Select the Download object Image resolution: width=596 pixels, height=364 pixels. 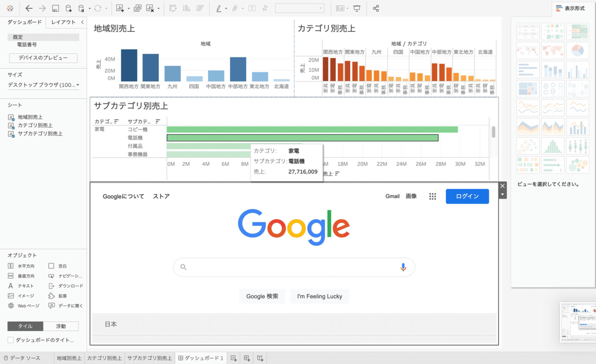(66, 286)
